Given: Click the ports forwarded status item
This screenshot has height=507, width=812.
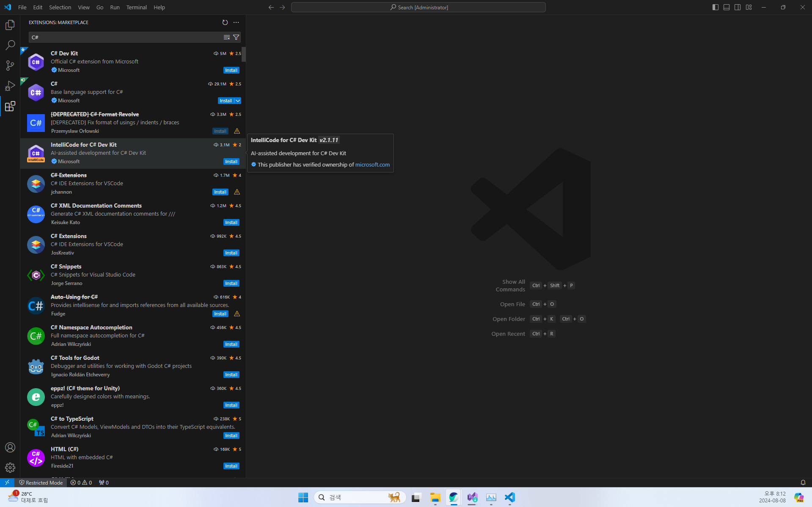Looking at the screenshot, I should [104, 482].
